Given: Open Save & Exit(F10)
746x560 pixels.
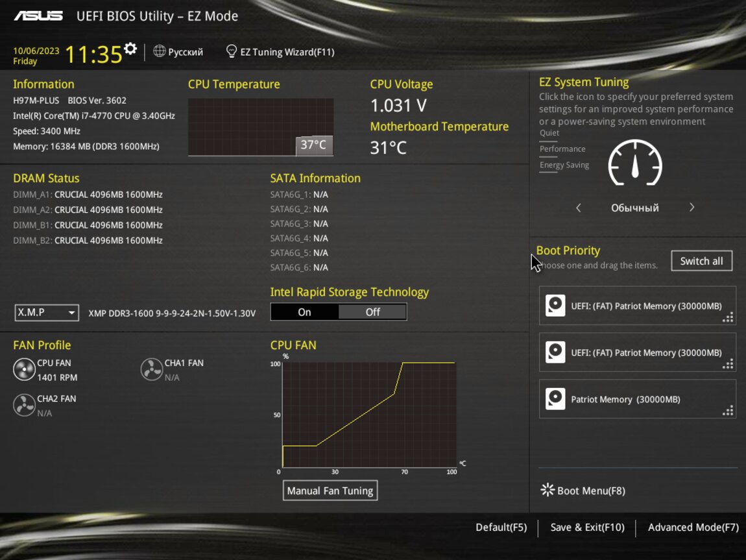Looking at the screenshot, I should [x=587, y=528].
